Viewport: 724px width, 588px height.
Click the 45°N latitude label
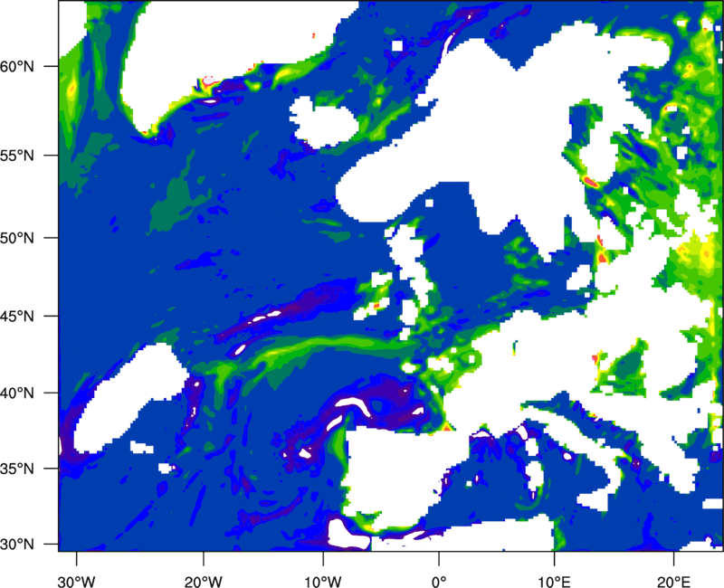tap(19, 317)
